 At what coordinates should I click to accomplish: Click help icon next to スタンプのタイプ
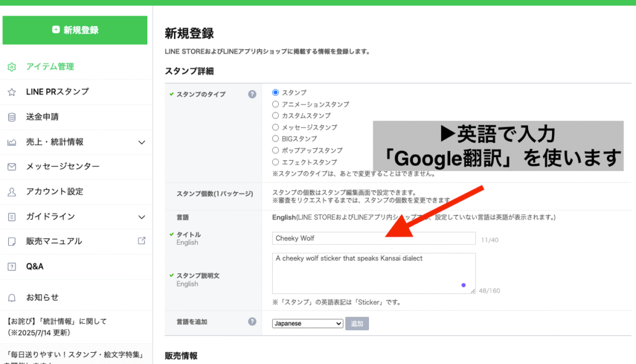coord(252,94)
